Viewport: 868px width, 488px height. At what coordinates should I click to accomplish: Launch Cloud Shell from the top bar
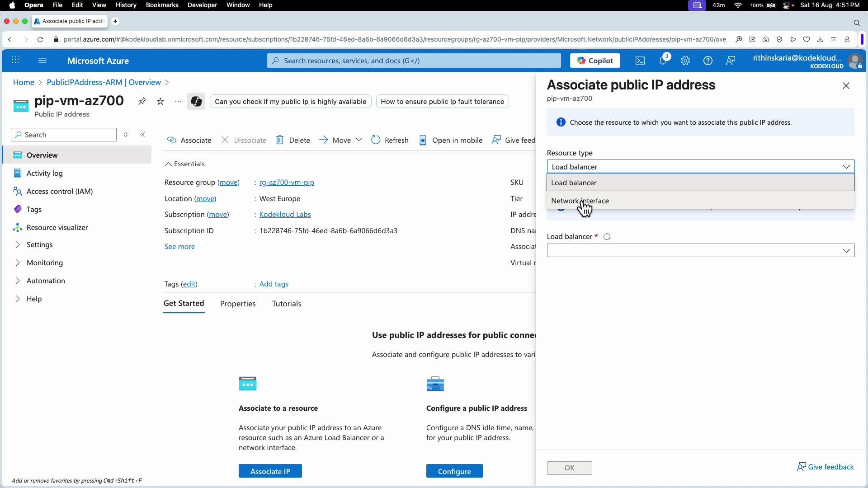coord(640,61)
